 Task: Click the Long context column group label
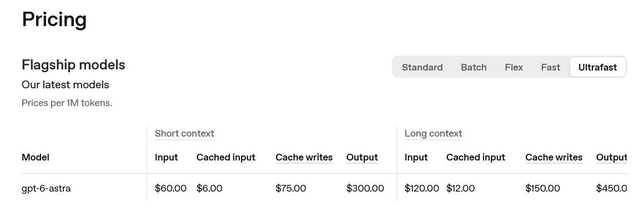pyautogui.click(x=433, y=133)
